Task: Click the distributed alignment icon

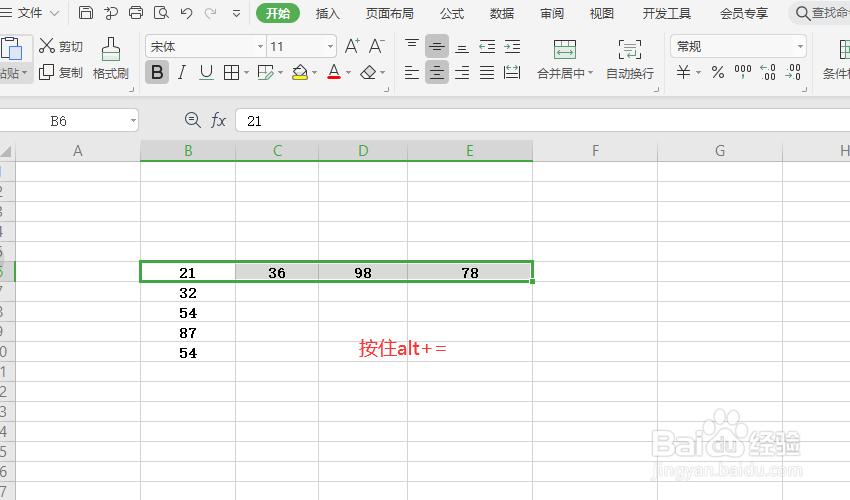Action: click(x=512, y=72)
